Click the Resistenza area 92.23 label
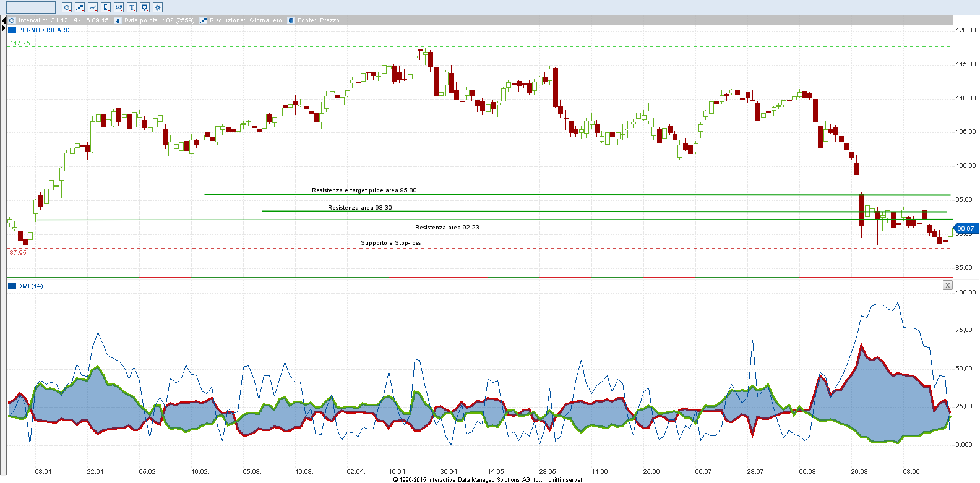 coord(447,228)
